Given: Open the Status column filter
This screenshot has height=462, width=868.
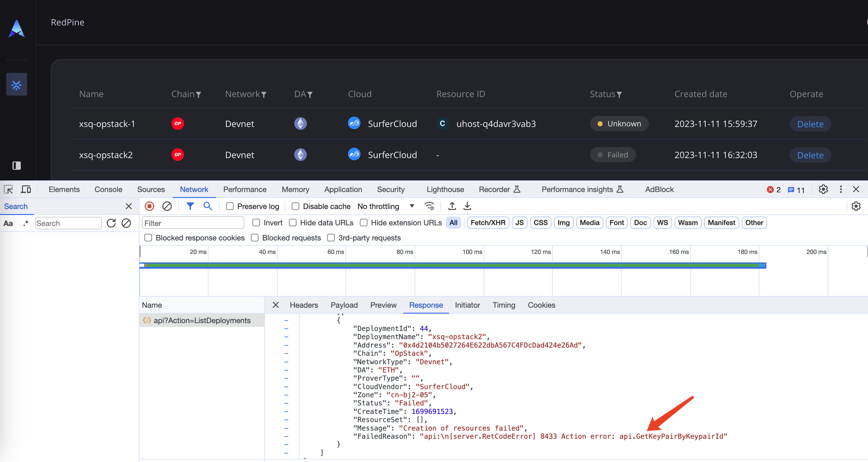Looking at the screenshot, I should [619, 95].
